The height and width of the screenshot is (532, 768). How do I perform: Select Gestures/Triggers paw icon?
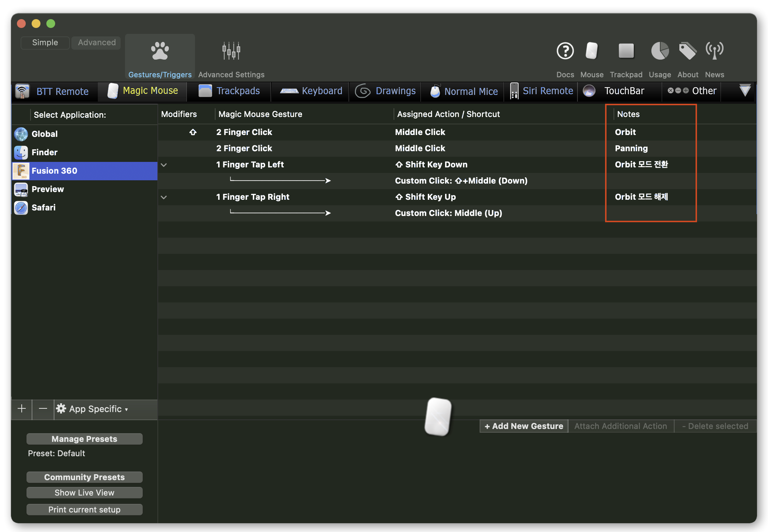[160, 51]
